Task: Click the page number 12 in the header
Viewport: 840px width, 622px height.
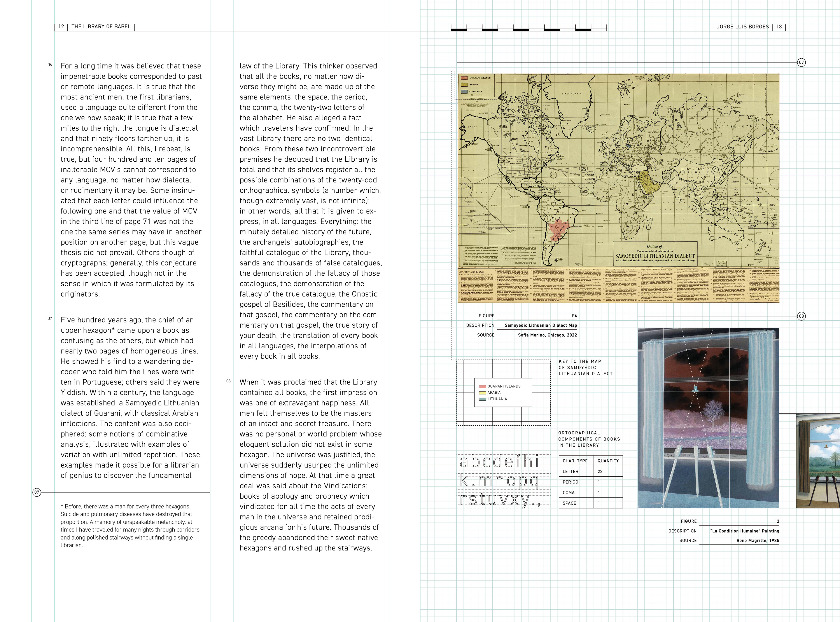Action: point(61,27)
